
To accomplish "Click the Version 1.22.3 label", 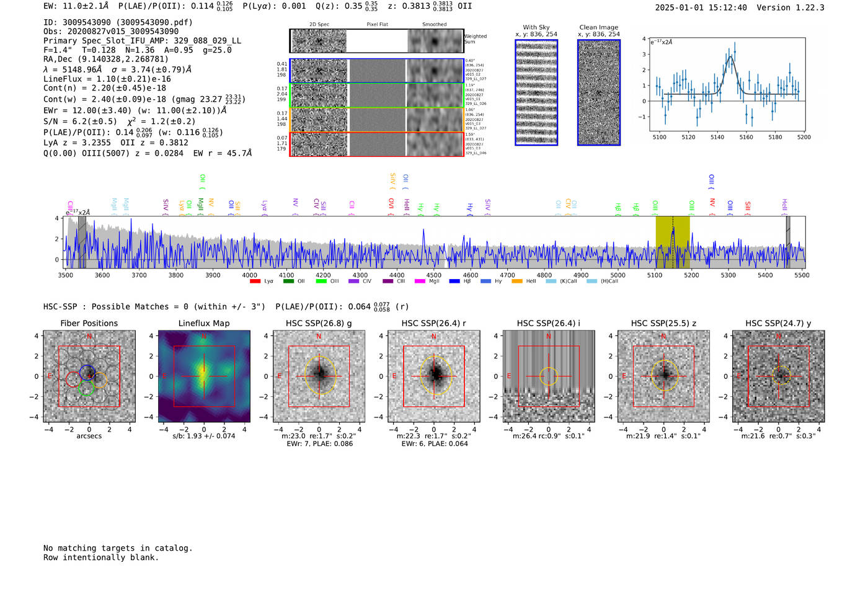I will tap(790, 8).
